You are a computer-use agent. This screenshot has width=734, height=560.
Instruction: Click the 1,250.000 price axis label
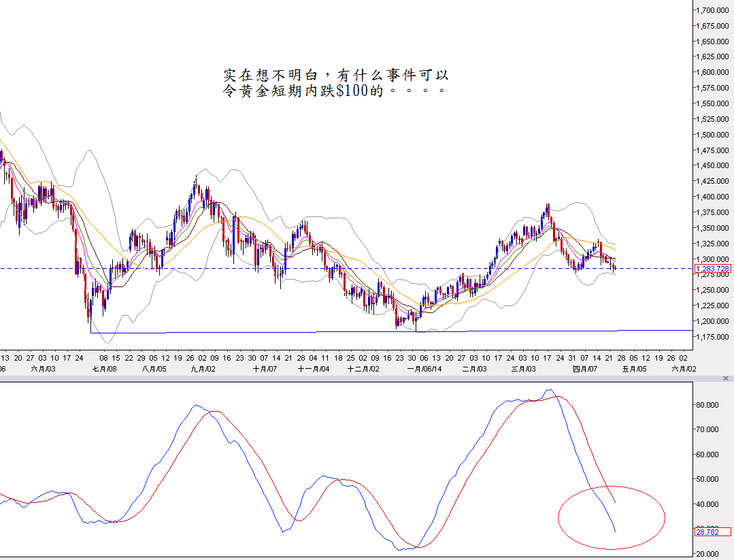click(712, 290)
